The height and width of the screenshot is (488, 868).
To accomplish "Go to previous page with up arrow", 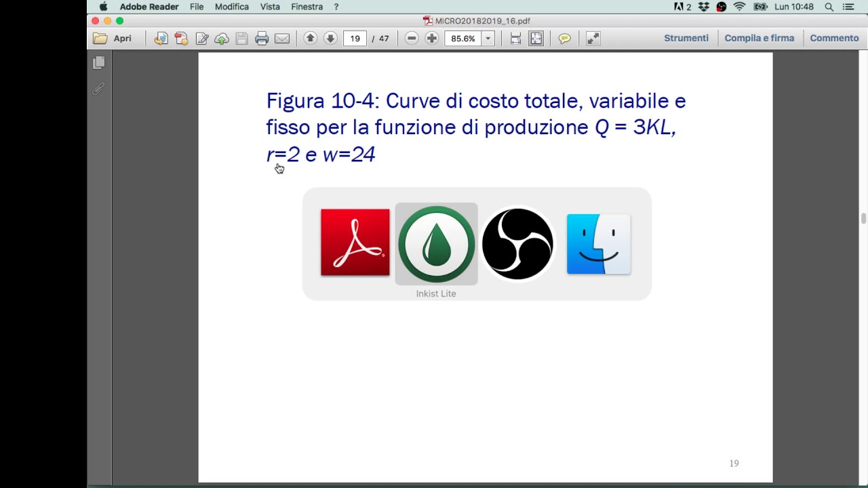I will click(310, 39).
